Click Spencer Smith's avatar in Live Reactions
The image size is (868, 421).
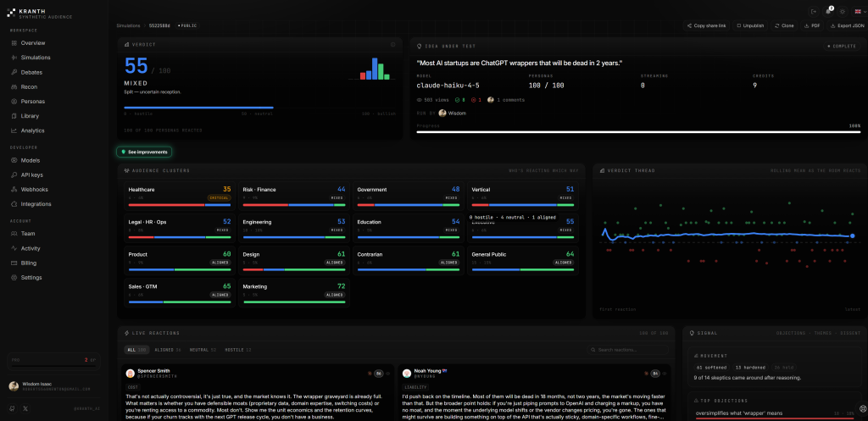(130, 374)
